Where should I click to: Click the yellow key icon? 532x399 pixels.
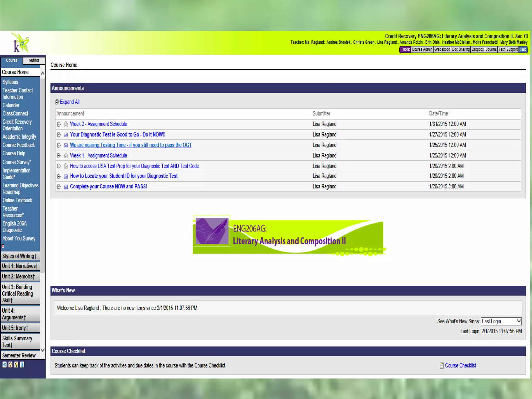(x=16, y=365)
